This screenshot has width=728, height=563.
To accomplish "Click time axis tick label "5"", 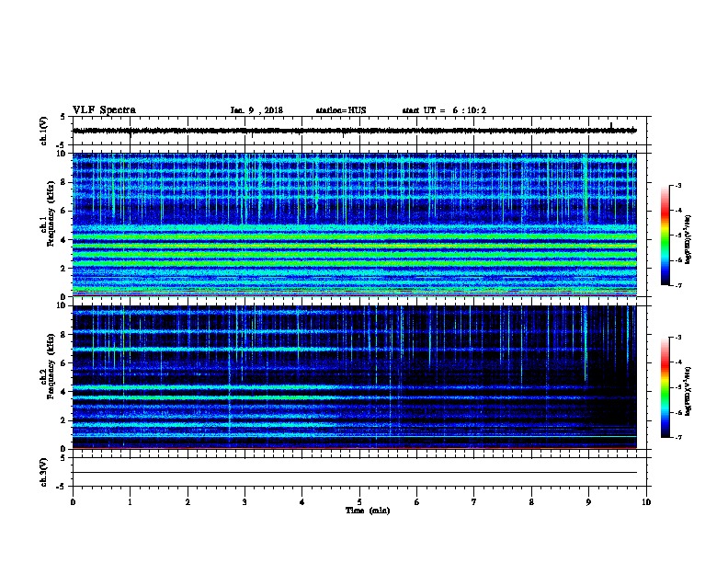I will 359,501.
